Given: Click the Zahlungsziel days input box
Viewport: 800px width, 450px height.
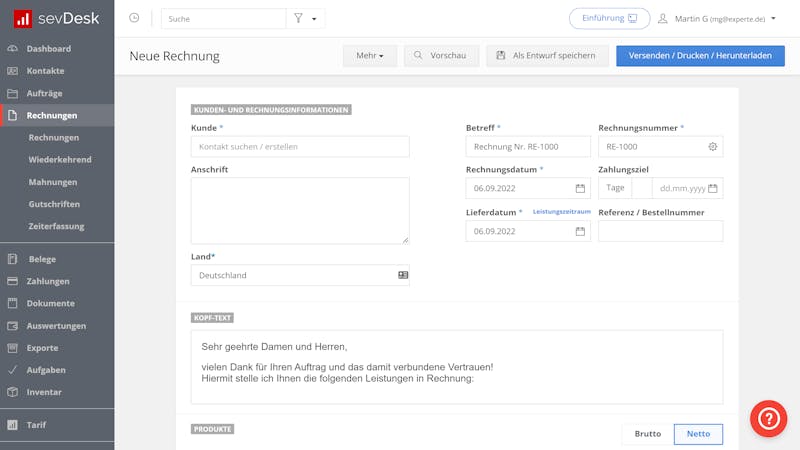Looking at the screenshot, I should (x=642, y=188).
